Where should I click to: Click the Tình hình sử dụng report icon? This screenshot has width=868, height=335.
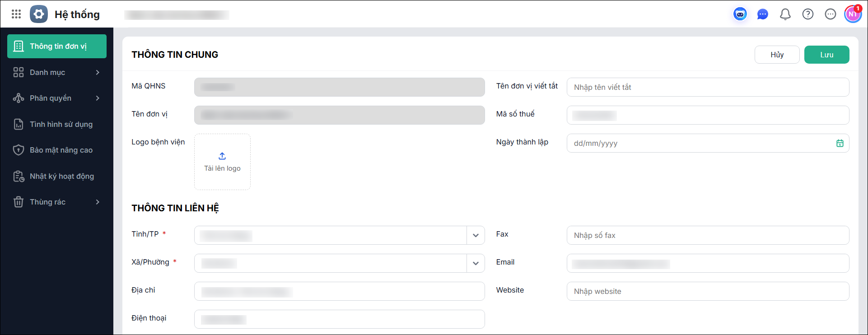click(19, 124)
